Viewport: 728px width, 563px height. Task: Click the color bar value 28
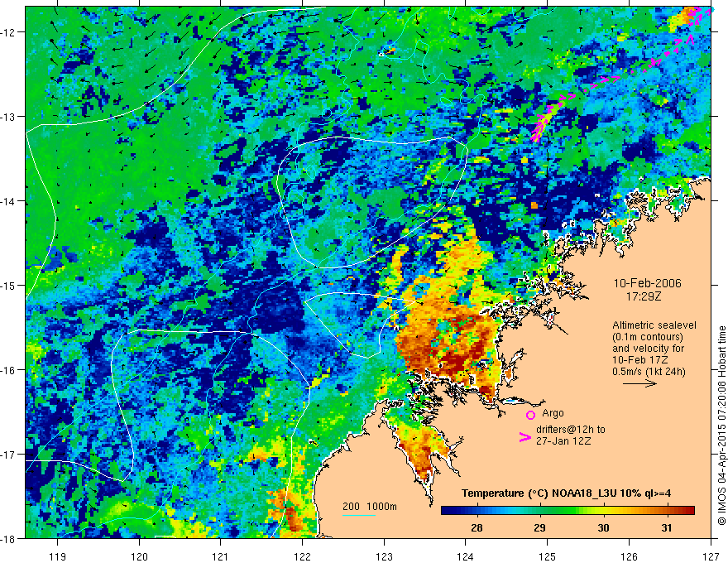pos(477,527)
